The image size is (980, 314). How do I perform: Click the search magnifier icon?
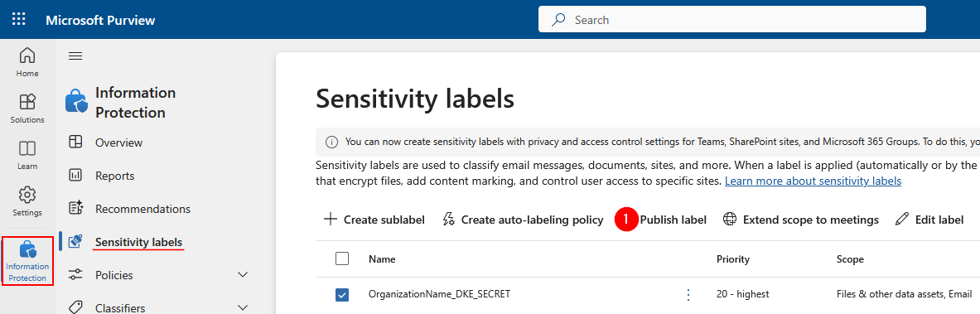pos(558,20)
